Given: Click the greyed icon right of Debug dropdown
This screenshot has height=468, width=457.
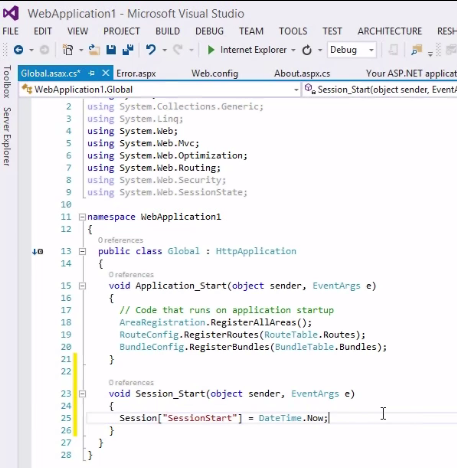Looking at the screenshot, I should click(393, 50).
